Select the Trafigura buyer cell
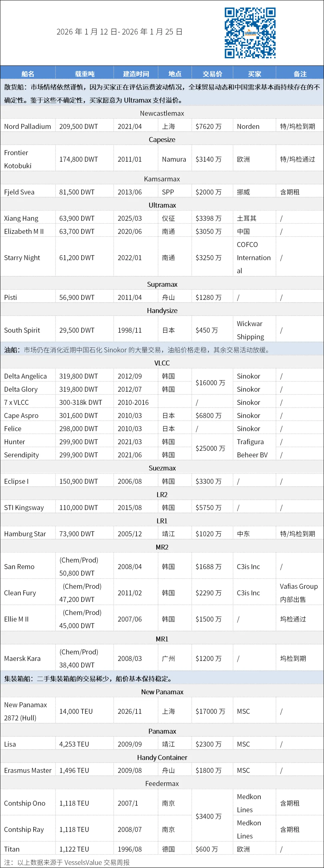The image size is (324, 868). [250, 442]
